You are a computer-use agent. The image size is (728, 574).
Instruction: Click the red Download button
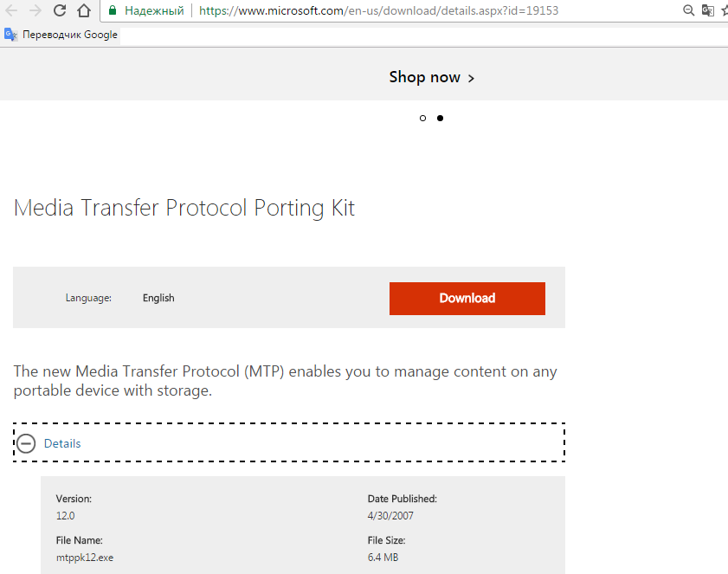point(467,298)
